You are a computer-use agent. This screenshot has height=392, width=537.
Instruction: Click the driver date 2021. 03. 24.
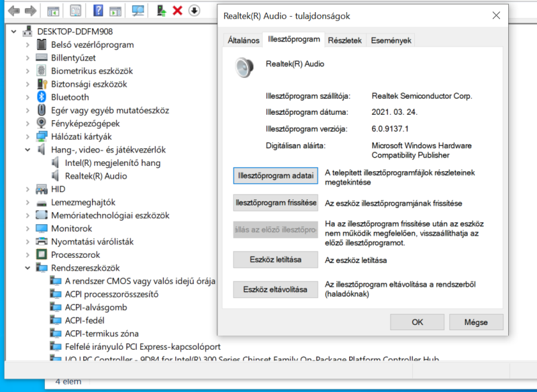point(394,112)
